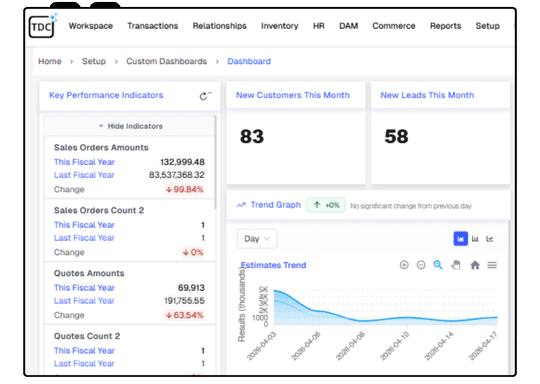Activate the panning hand tool
The image size is (540, 384).
(x=456, y=265)
